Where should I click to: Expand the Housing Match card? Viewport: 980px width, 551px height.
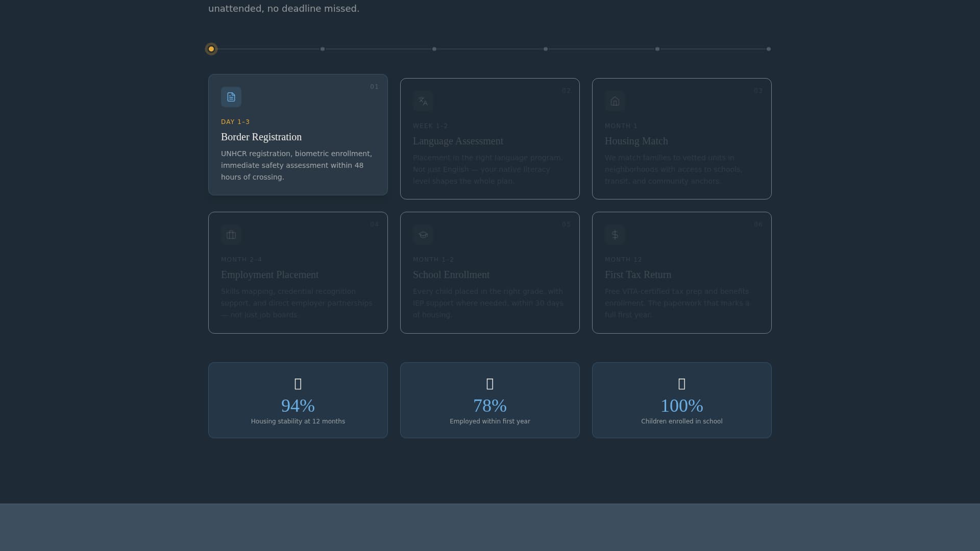pyautogui.click(x=681, y=138)
